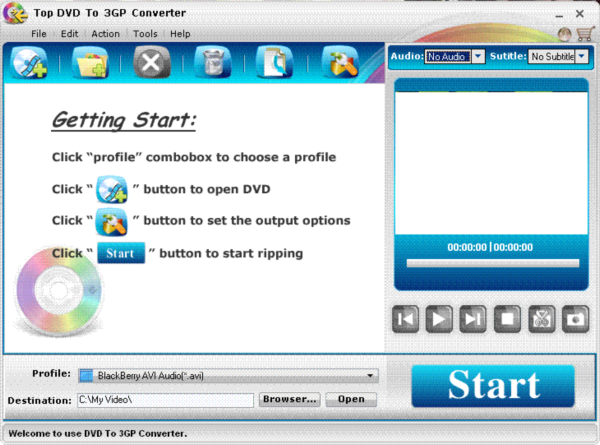Click the video preview area
This screenshot has width=600, height=445.
pyautogui.click(x=491, y=163)
